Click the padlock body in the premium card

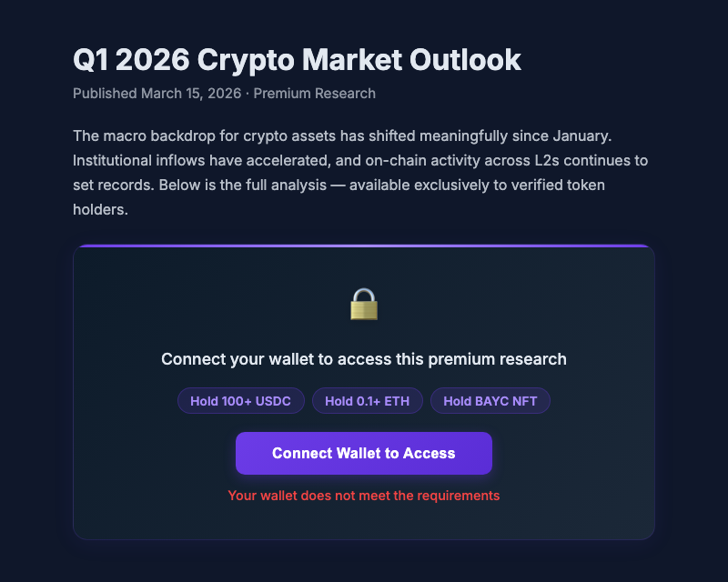[x=364, y=311]
